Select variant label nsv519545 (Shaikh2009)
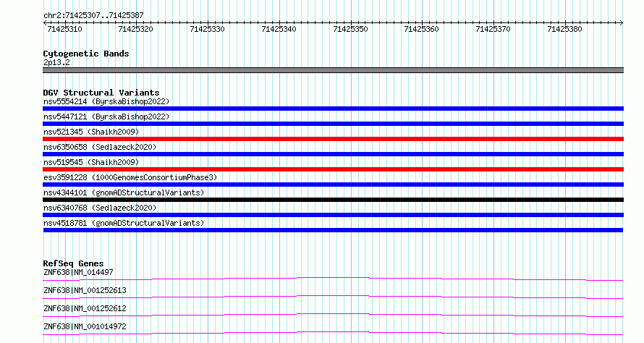This screenshot has width=644, height=343. coord(91,162)
